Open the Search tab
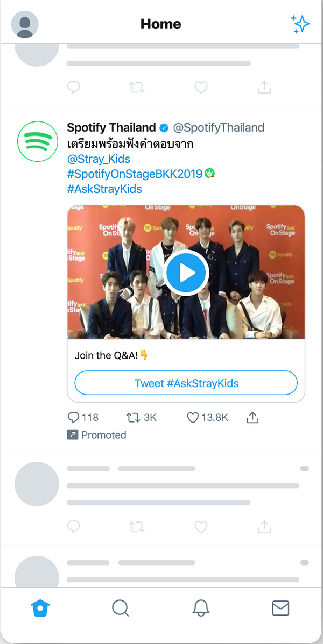The image size is (323, 644). 120,608
